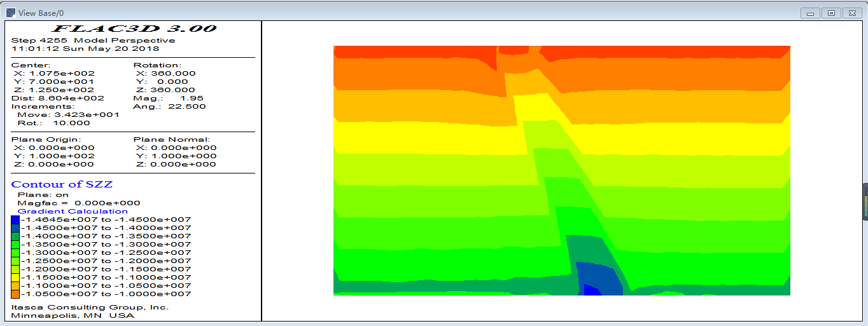The image size is (868, 326).
Task: Close the View Base/0 window
Action: click(x=851, y=13)
